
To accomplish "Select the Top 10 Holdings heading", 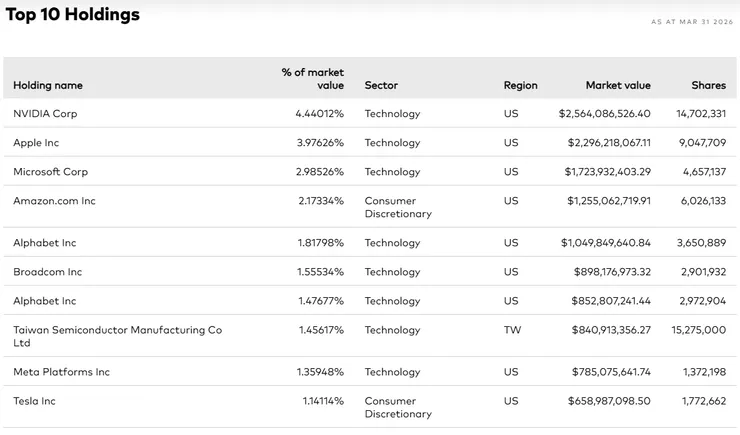I will point(73,14).
